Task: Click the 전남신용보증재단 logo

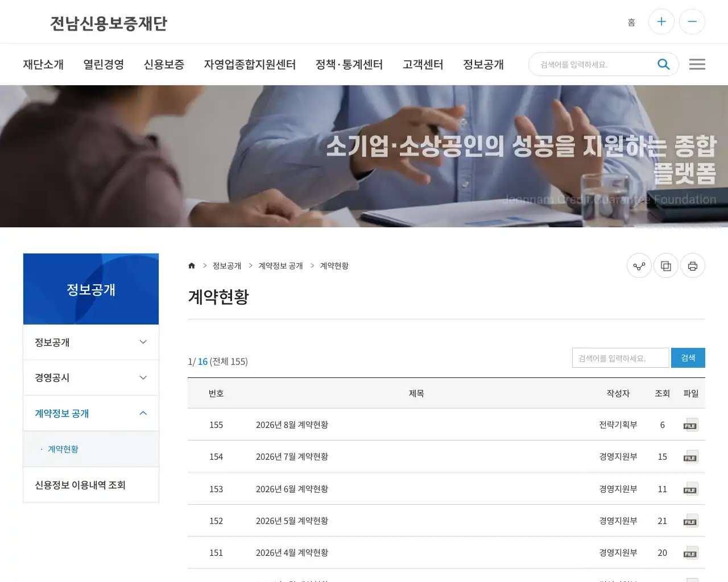Action: point(109,23)
